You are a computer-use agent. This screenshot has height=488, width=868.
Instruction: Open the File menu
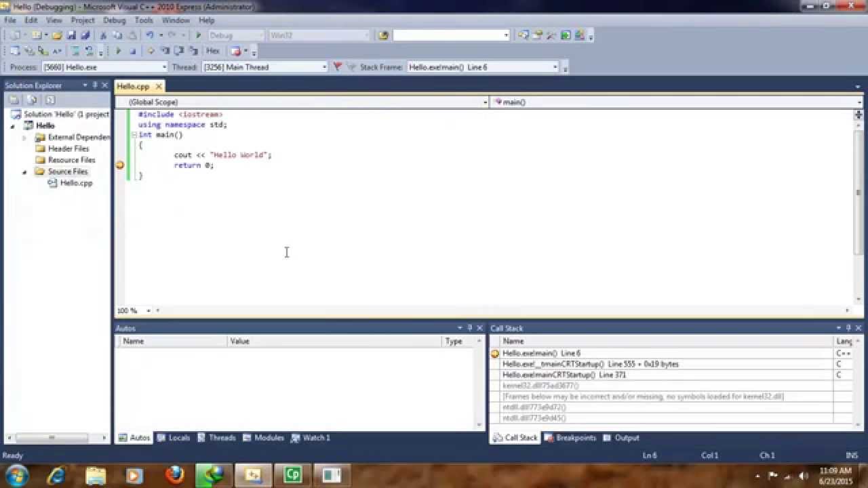[x=10, y=20]
